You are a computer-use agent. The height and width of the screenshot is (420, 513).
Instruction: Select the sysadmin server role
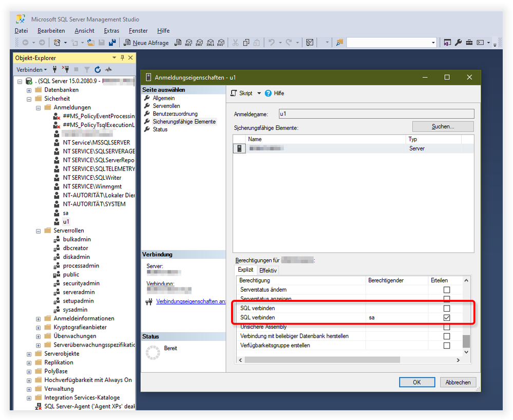tap(75, 310)
